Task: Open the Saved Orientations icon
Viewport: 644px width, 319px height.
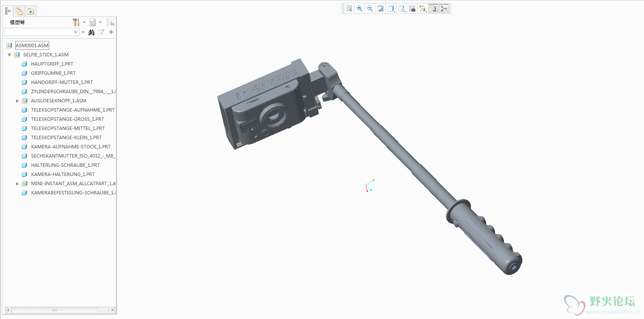Action: 402,8
